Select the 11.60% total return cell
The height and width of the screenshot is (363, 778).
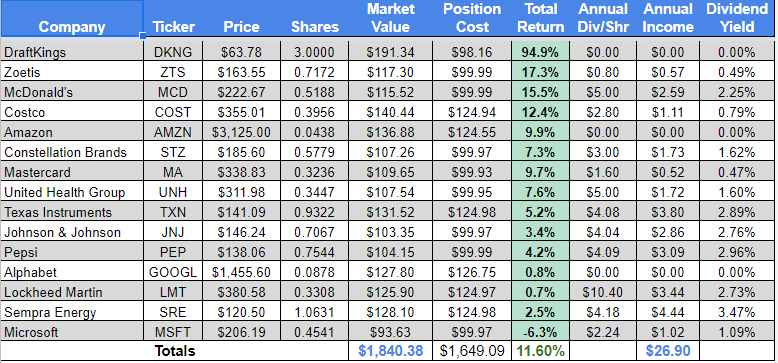540,351
